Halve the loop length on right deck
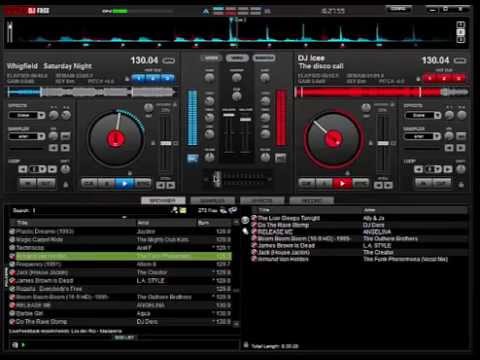Viewport: 480px width, 360px height. [x=418, y=169]
